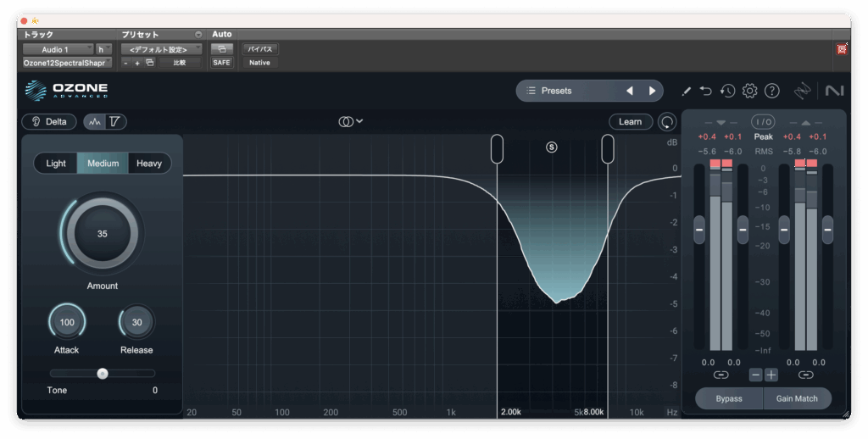Link the input gain channels

[x=721, y=375]
